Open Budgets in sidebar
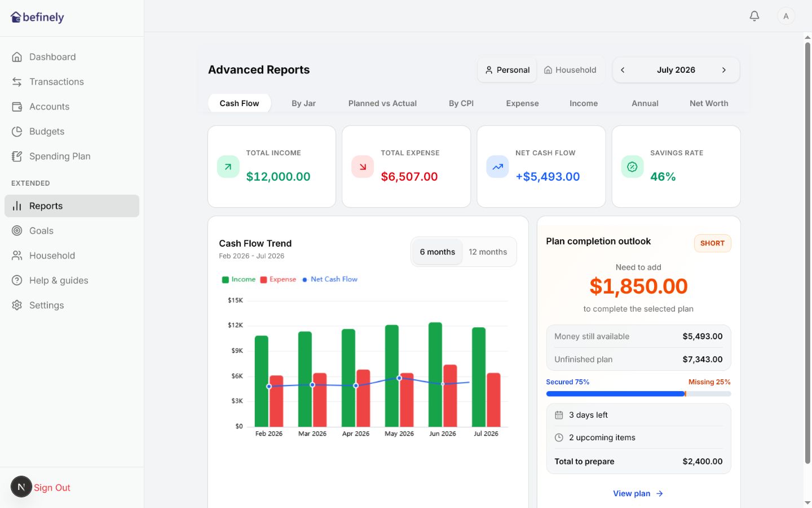812x508 pixels. click(x=72, y=132)
